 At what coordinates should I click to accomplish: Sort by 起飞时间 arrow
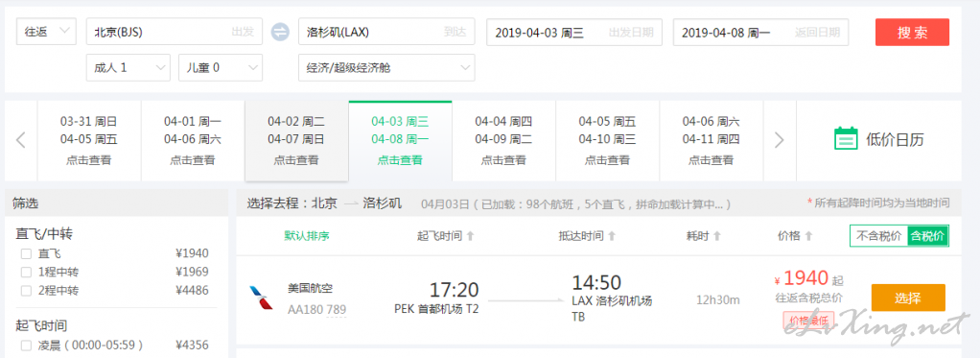pyautogui.click(x=471, y=236)
